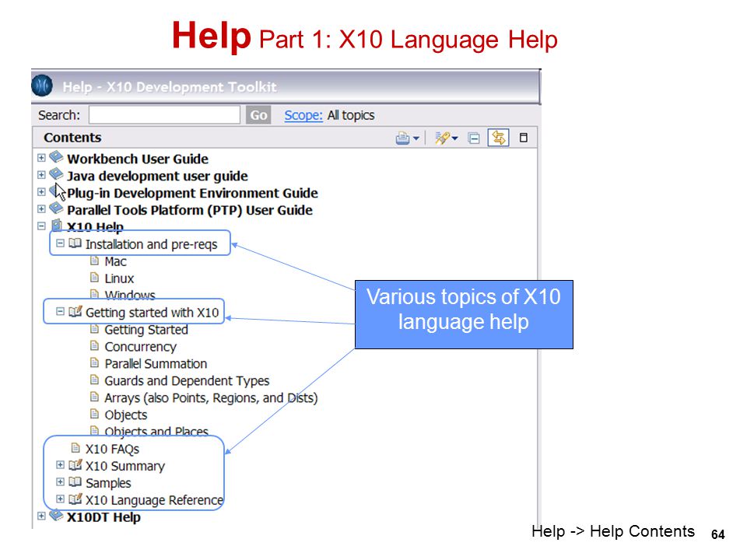The height and width of the screenshot is (560, 747).
Task: Maximize the Contents pane icon
Action: click(x=523, y=138)
